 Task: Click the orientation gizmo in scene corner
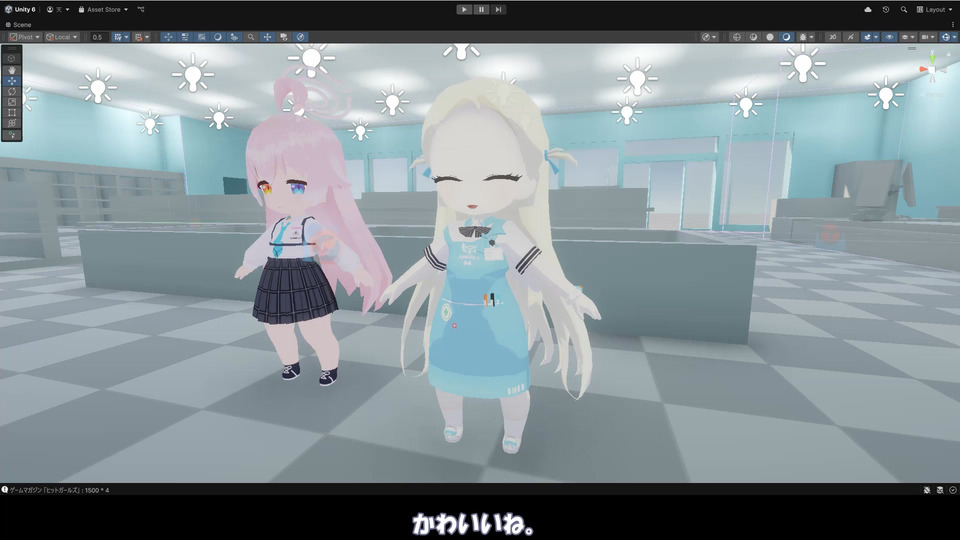(932, 69)
